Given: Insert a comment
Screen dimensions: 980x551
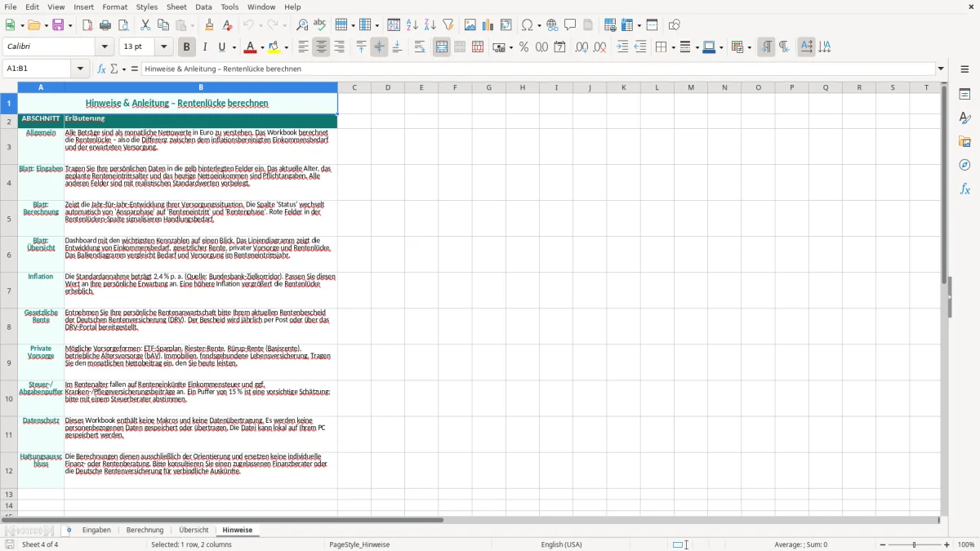Looking at the screenshot, I should 570,25.
